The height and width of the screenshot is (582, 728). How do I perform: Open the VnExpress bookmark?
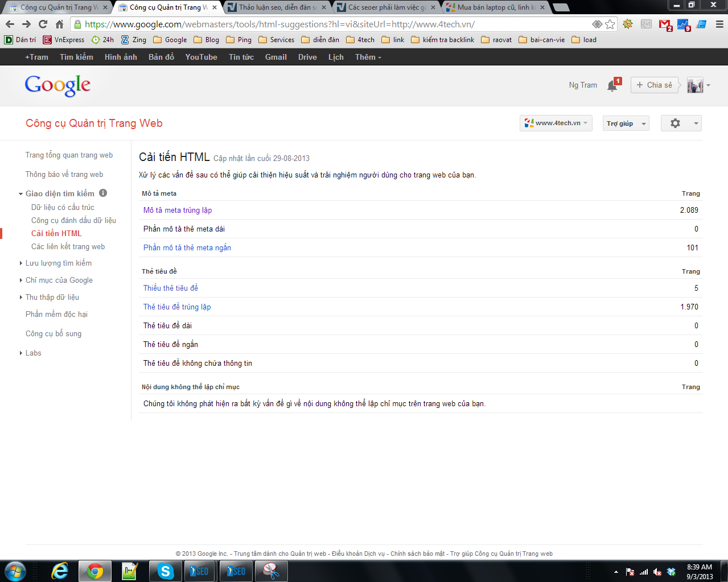(64, 40)
